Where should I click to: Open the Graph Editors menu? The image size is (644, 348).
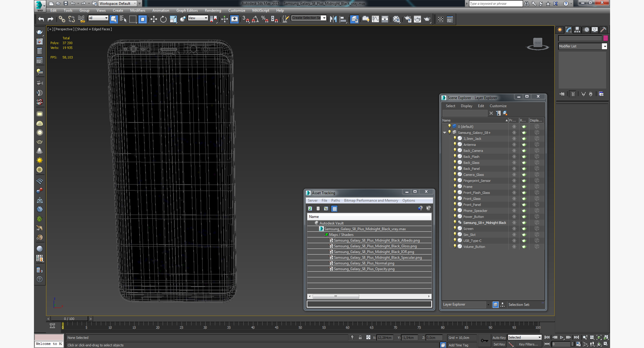tap(187, 10)
